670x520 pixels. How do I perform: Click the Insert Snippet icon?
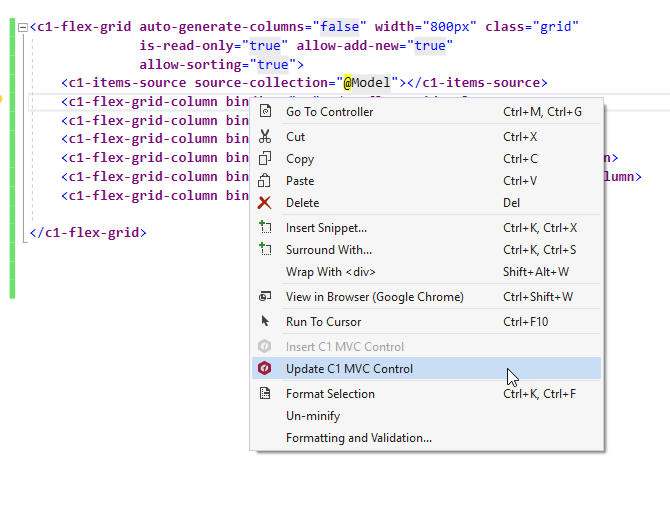pos(265,228)
